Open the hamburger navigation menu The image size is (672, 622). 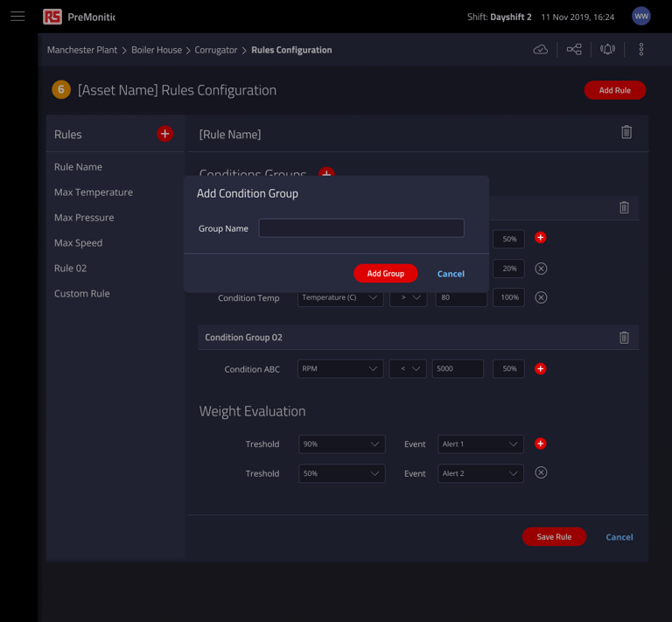[x=17, y=17]
